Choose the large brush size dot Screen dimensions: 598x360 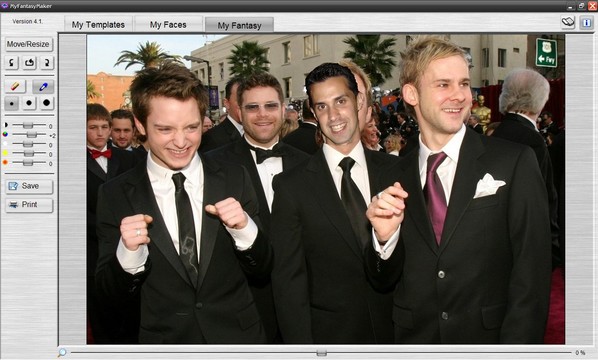tap(47, 103)
